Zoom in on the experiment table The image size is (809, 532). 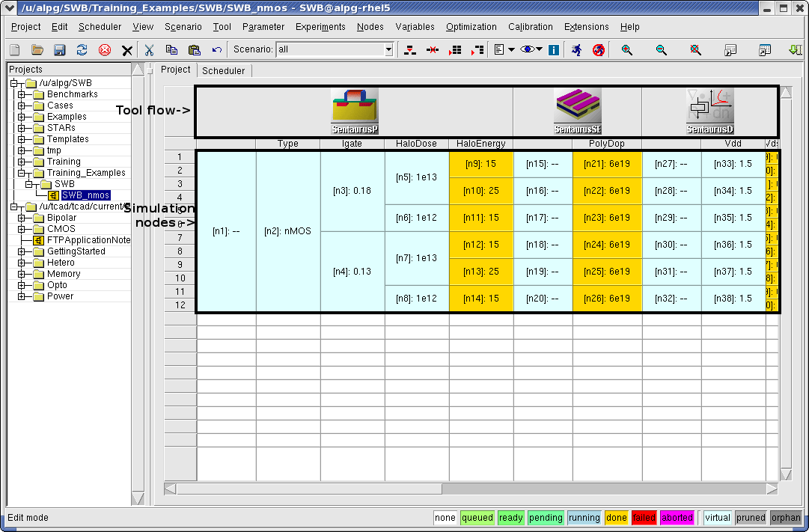coord(627,49)
